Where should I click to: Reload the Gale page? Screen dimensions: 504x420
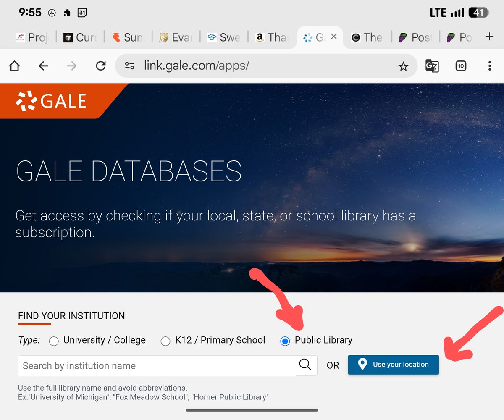coord(100,66)
